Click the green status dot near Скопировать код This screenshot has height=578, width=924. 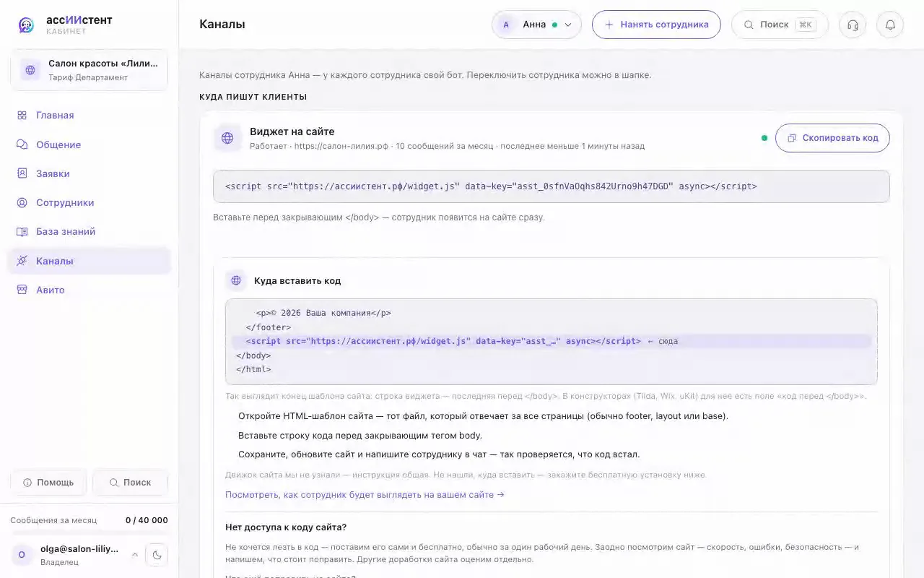(x=764, y=138)
